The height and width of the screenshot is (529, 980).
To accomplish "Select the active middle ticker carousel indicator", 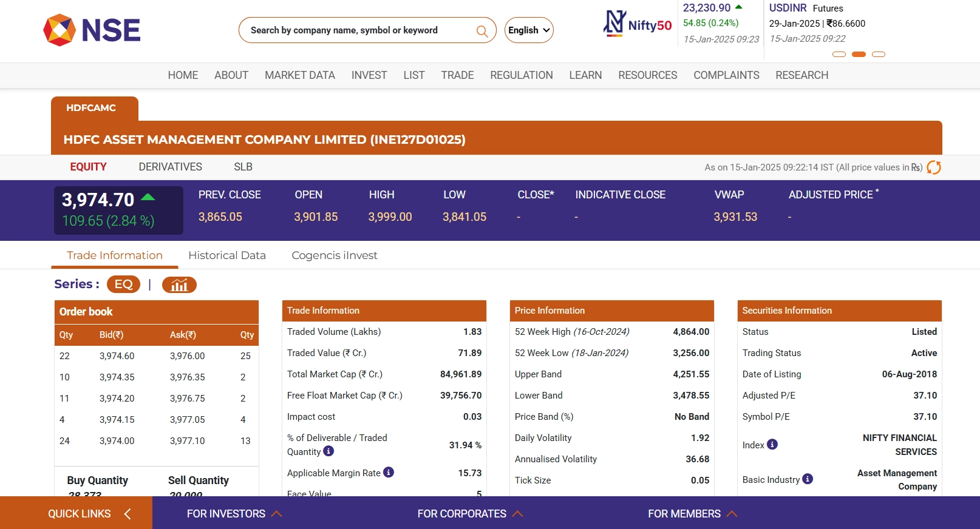I will point(859,55).
